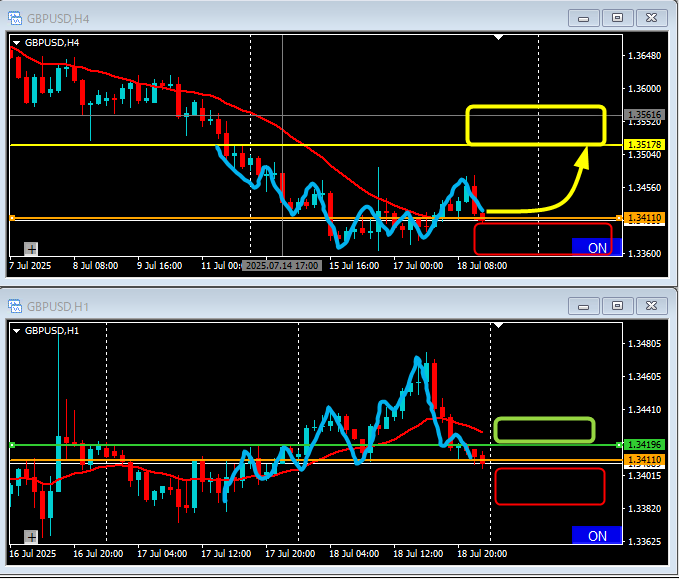Click the 1.36000 price scale value
Viewport: 679px width, 579px height.
click(x=644, y=89)
